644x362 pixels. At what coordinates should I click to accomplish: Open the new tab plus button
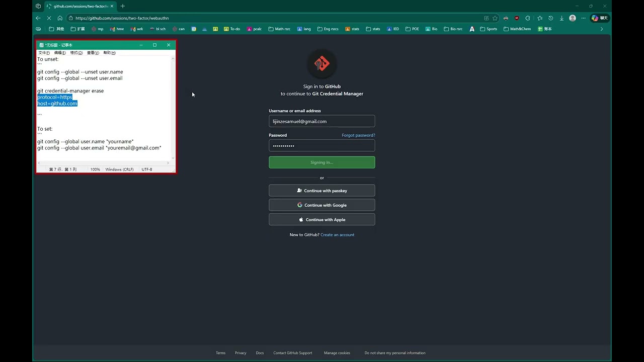(122, 6)
